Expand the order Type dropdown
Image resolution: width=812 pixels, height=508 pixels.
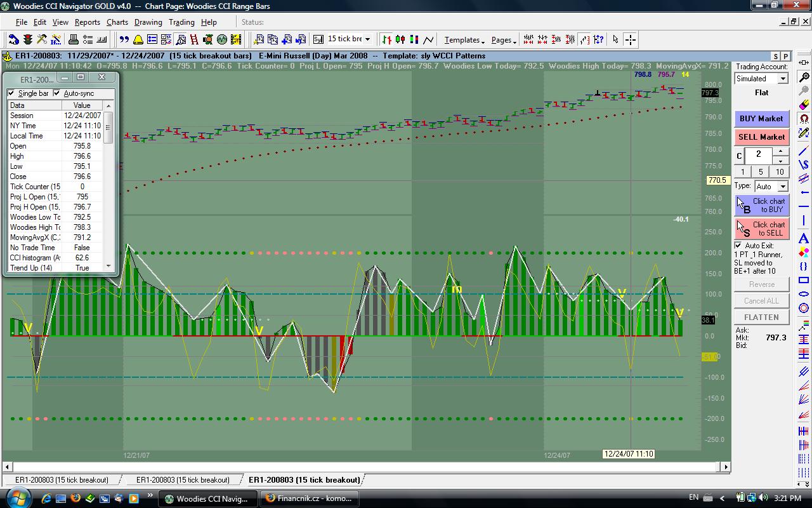point(783,187)
